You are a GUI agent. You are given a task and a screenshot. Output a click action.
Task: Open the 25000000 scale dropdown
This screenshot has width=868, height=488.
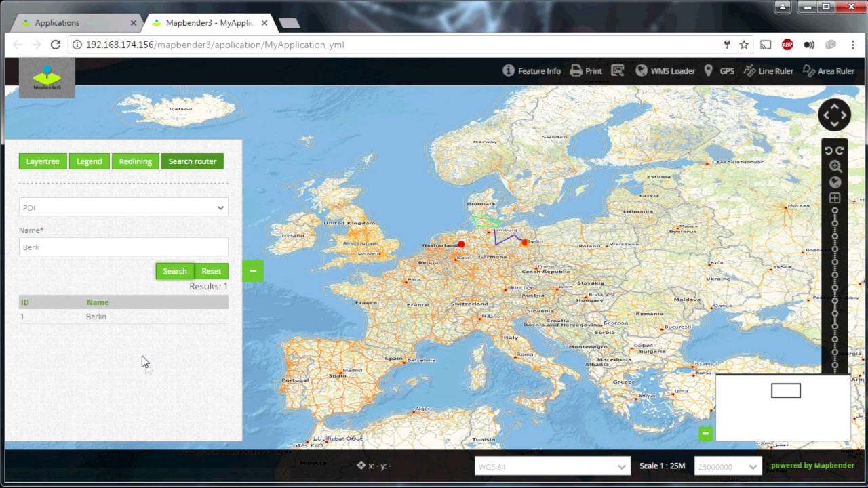728,466
